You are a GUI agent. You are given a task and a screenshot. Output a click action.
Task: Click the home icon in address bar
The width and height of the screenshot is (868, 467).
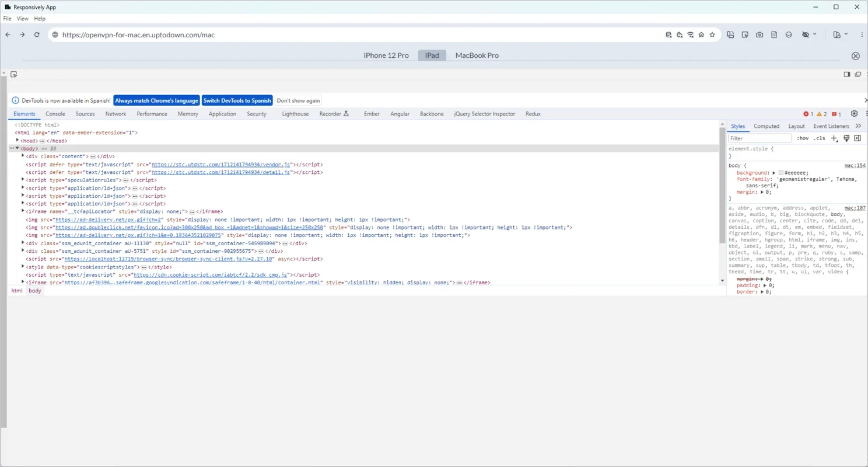pyautogui.click(x=701, y=35)
